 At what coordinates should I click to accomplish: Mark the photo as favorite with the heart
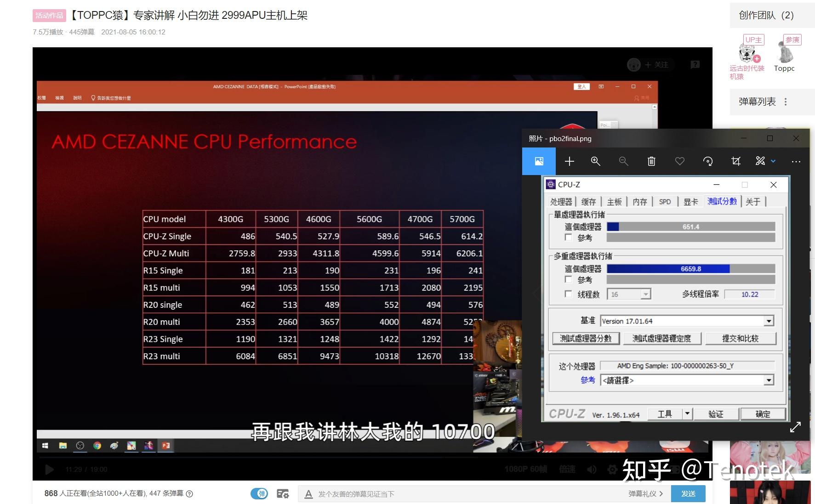tap(680, 161)
